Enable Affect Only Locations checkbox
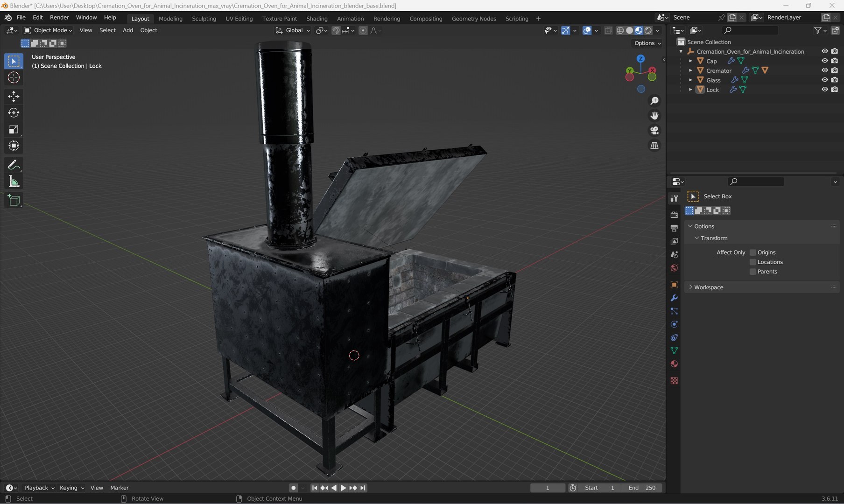Screen dimensions: 844x504 753,262
